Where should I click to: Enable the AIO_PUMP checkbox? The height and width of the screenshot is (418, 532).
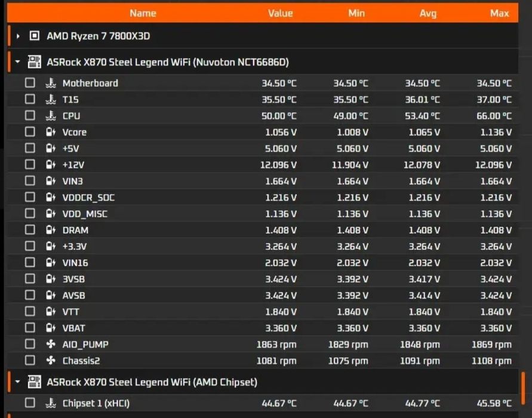tap(30, 344)
